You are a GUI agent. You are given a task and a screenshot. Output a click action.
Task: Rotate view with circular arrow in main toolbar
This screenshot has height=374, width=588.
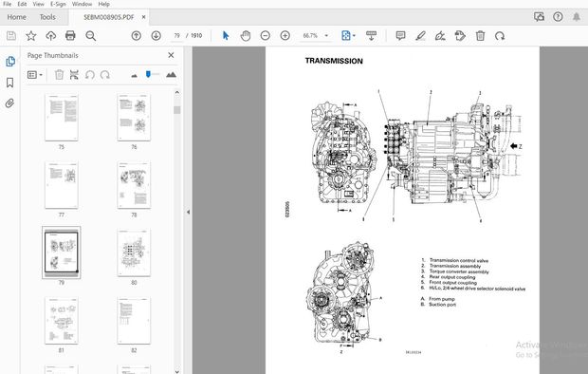[x=500, y=36]
